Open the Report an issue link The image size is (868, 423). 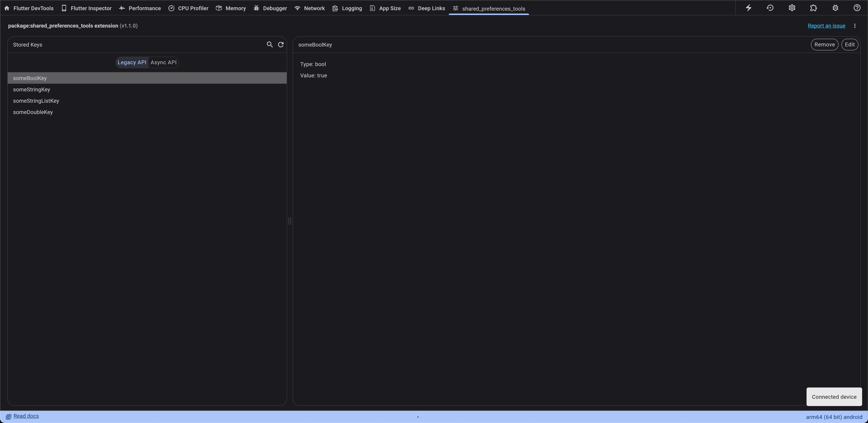pos(826,26)
